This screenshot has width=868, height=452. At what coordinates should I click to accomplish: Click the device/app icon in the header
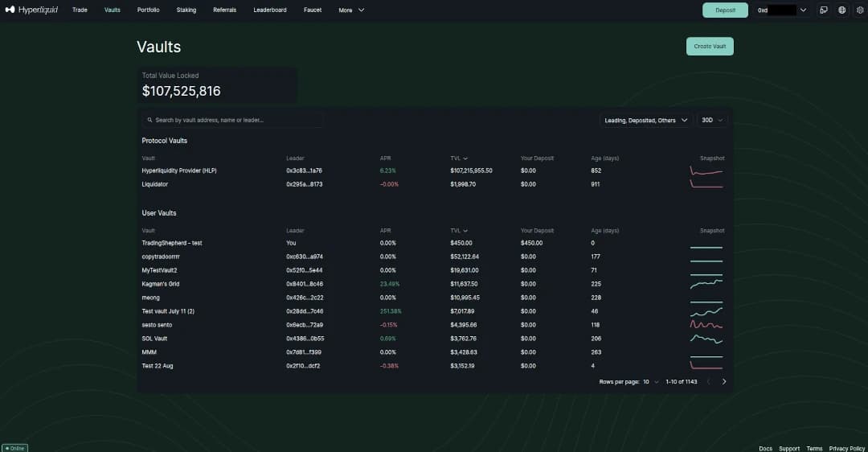(x=824, y=10)
